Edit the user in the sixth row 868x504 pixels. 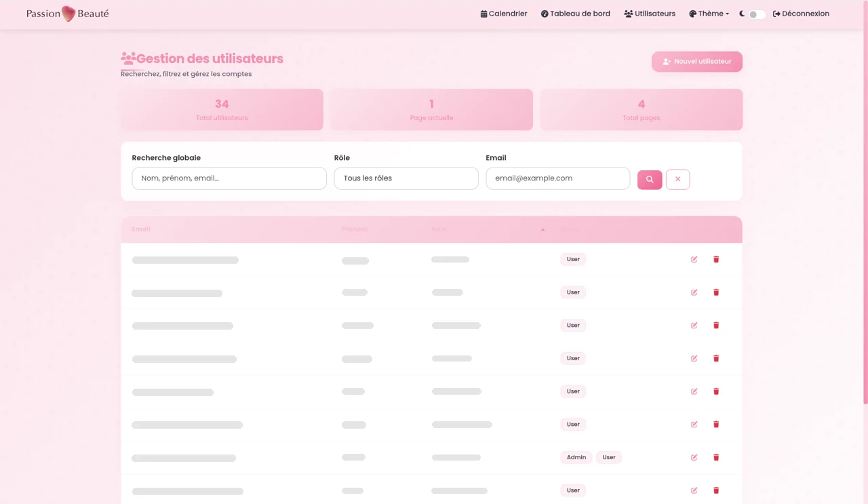pyautogui.click(x=694, y=425)
